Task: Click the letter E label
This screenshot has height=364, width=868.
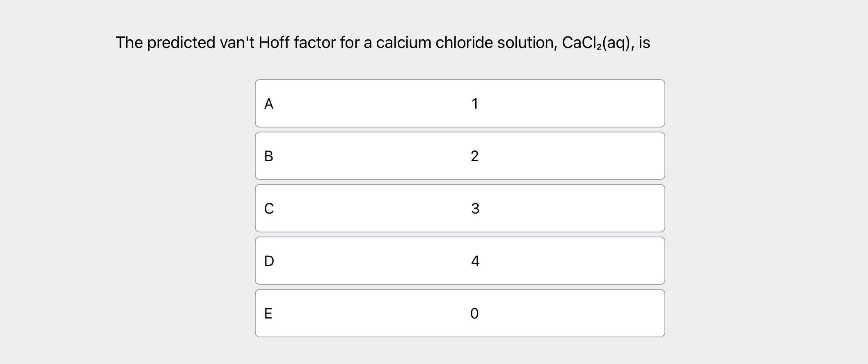Action: pyautogui.click(x=268, y=314)
